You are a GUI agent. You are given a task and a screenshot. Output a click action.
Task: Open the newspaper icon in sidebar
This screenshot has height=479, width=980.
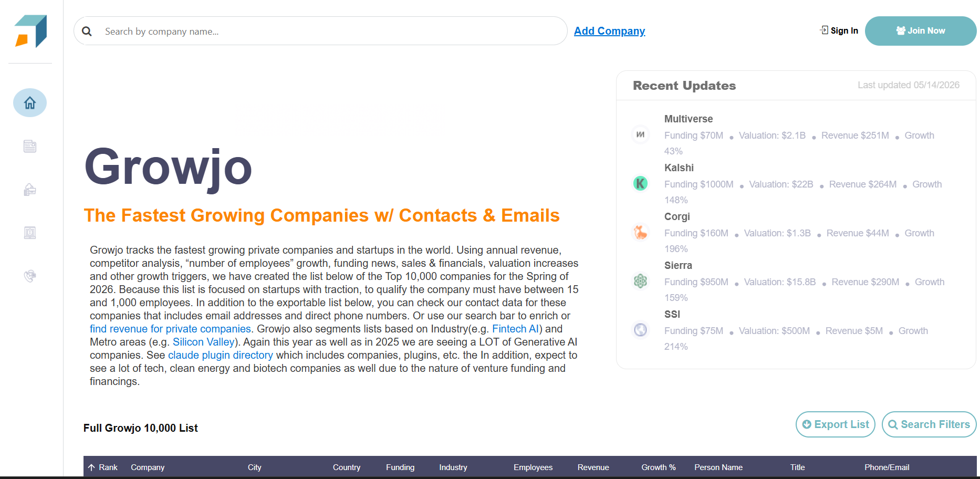[x=30, y=146]
